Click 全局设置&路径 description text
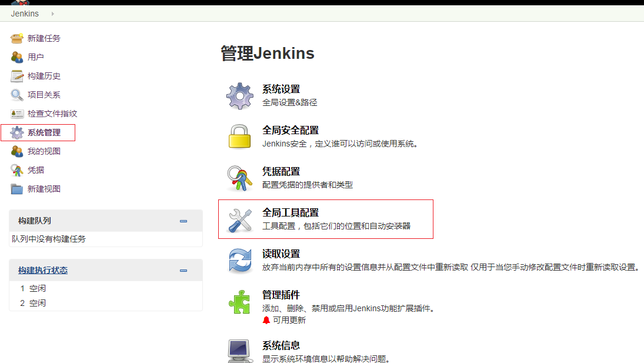 pos(289,102)
